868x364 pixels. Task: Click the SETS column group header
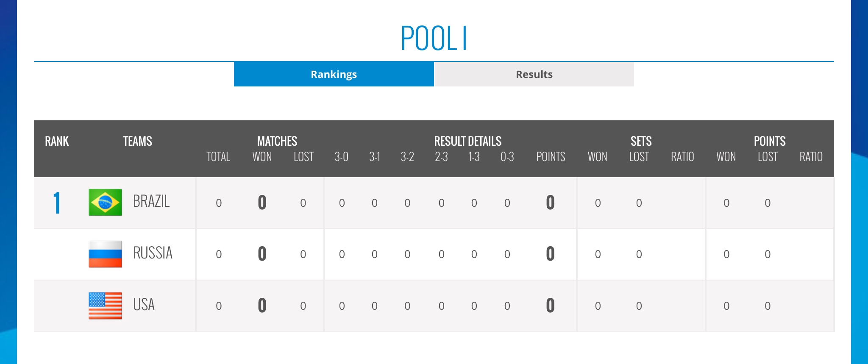coord(641,141)
